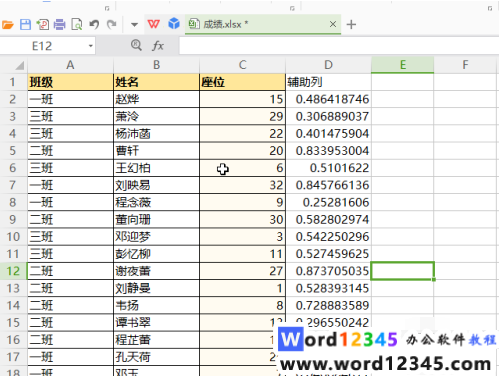Click the cell containing 刘静曼
This screenshot has height=380, width=501.
(x=156, y=288)
